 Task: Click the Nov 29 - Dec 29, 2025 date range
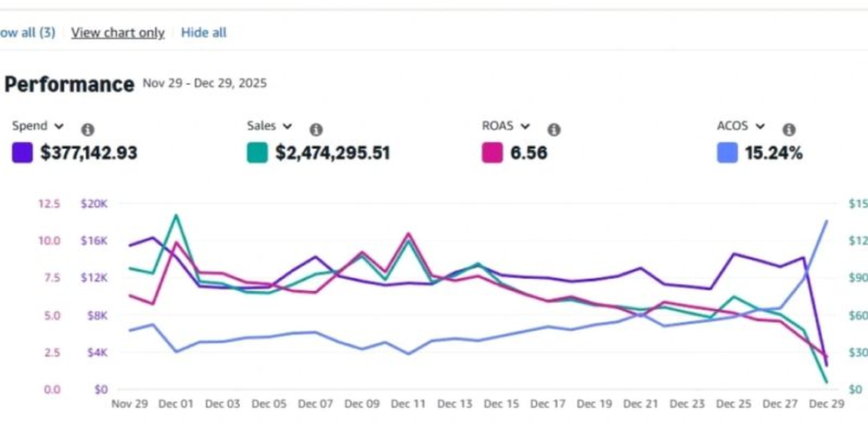(204, 84)
